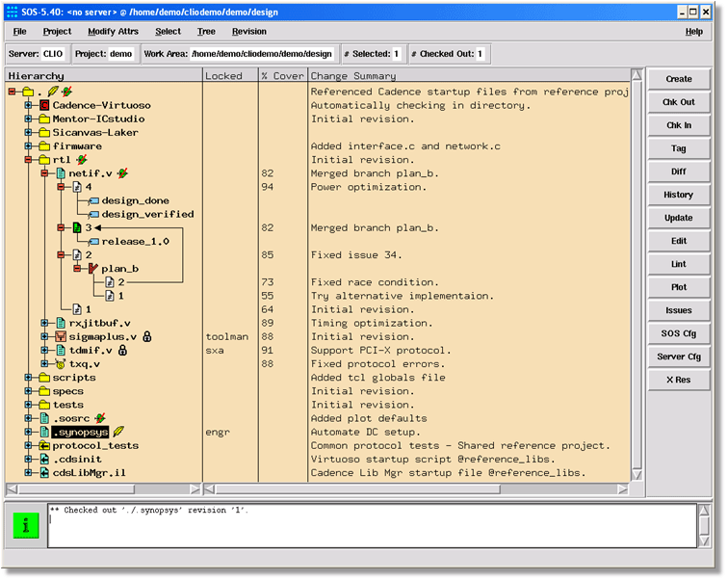This screenshot has width=728, height=581.
Task: Expand the specs folder
Action: [x=28, y=391]
